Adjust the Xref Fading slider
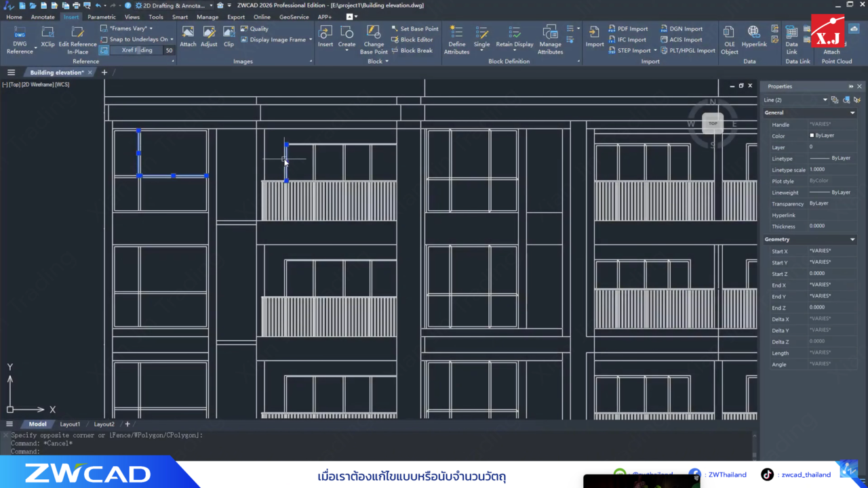The height and width of the screenshot is (488, 868). (136, 50)
